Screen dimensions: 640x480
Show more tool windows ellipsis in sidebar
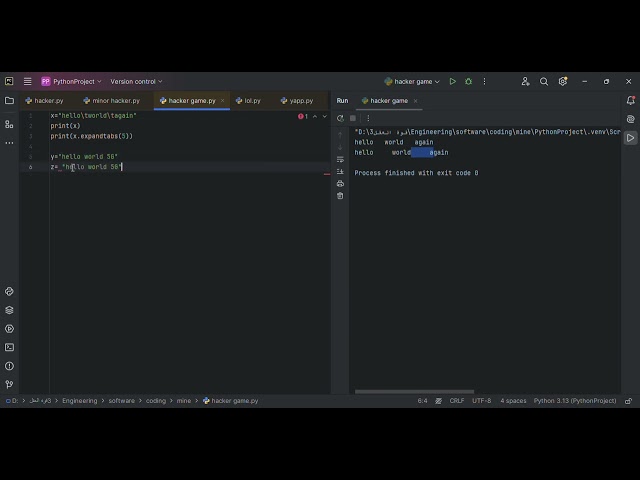point(9,143)
